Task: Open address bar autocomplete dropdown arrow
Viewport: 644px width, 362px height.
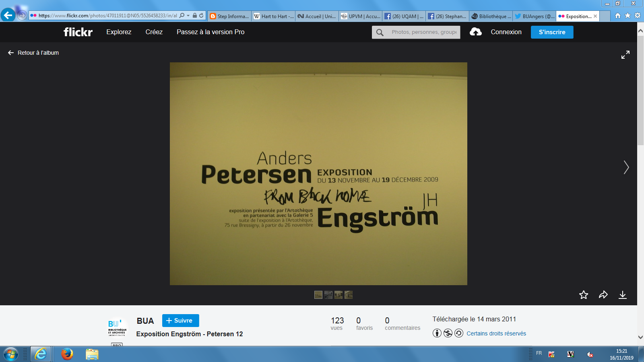Action: [x=188, y=16]
